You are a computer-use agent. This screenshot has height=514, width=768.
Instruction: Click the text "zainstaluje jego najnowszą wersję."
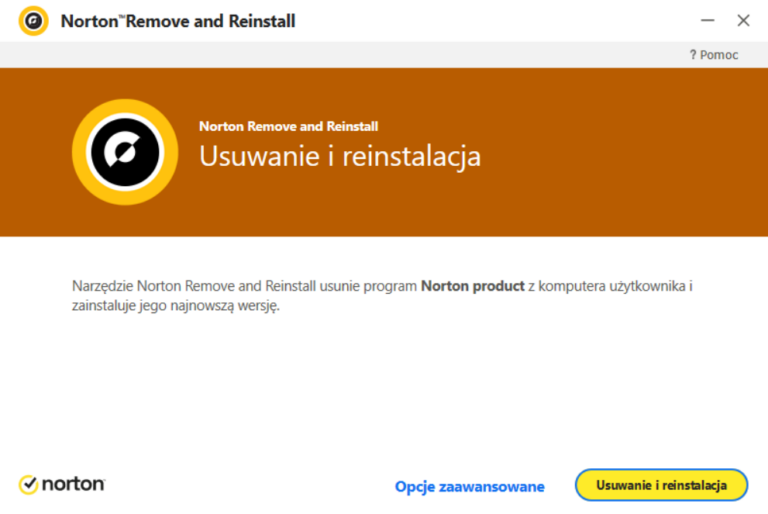(176, 306)
